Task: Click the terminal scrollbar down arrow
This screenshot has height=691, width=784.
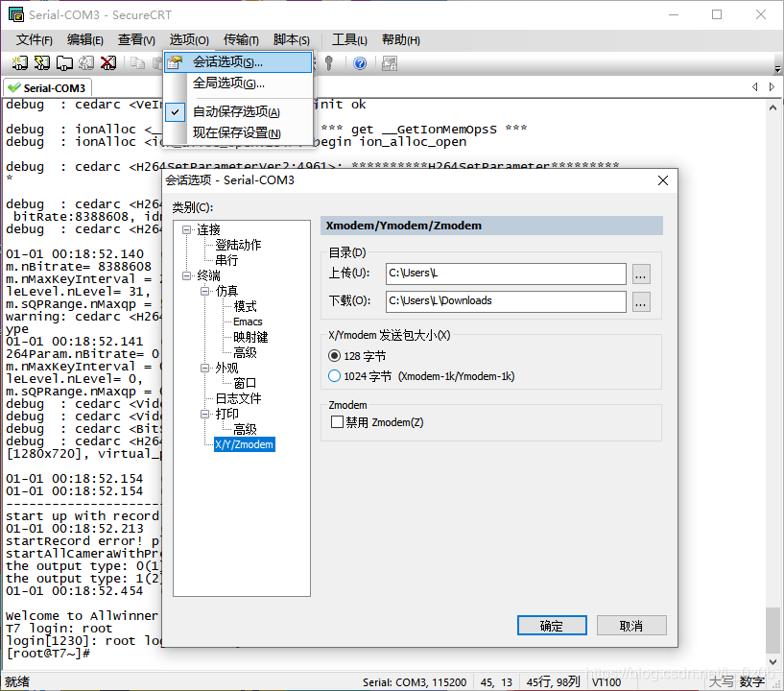Action: [x=773, y=661]
